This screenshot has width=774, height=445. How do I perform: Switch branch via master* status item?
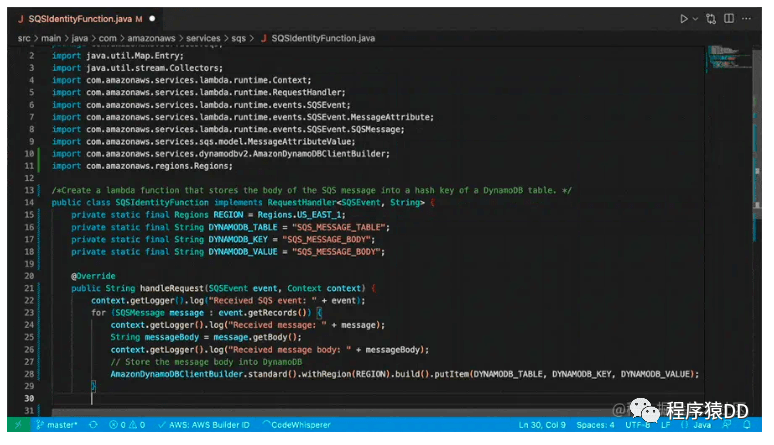tap(57, 425)
